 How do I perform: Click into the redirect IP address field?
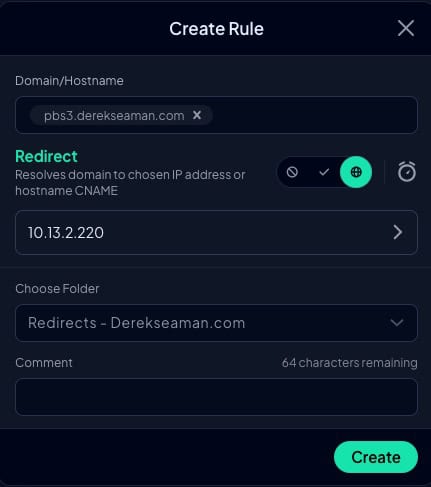pos(216,232)
